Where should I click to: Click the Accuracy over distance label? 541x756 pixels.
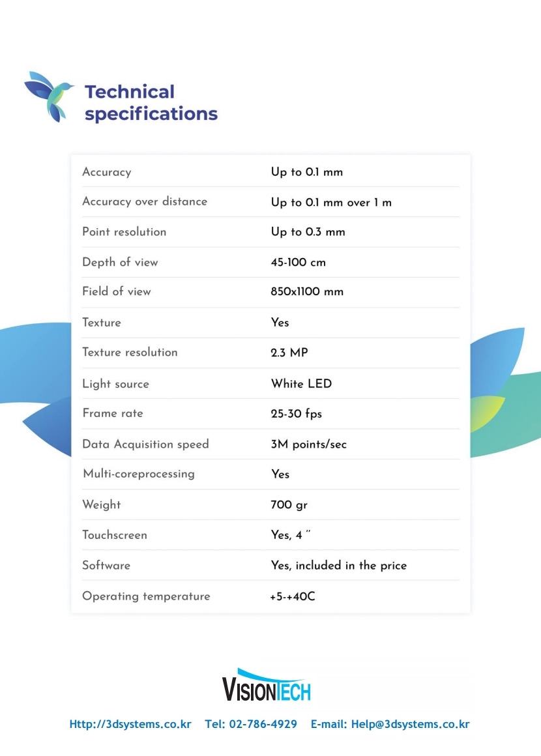[145, 201]
